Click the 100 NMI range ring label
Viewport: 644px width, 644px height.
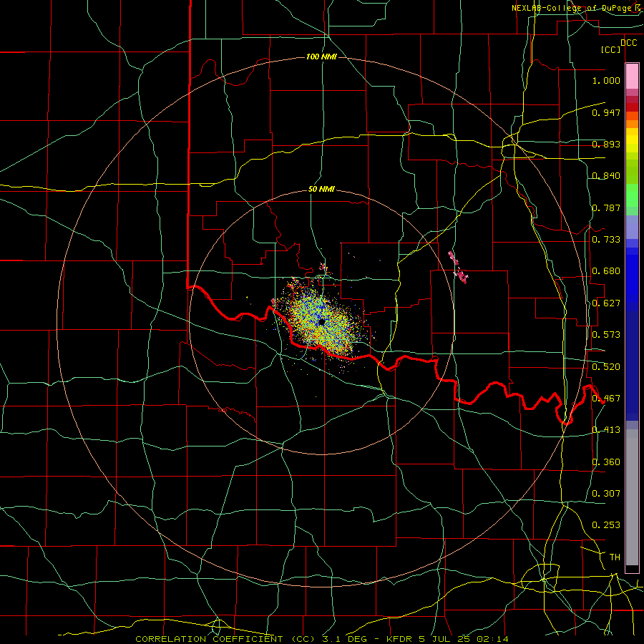point(321,57)
